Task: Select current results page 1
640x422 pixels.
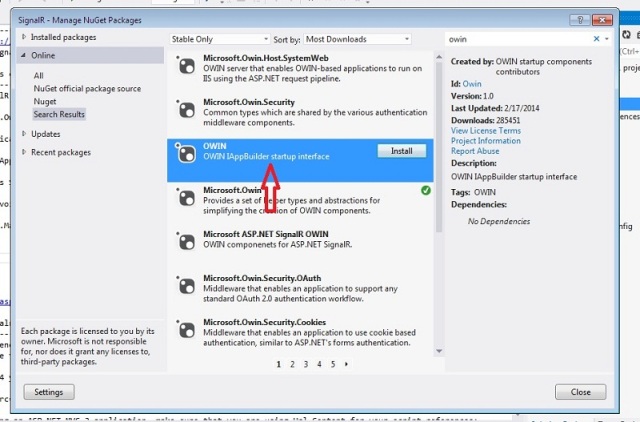Action: point(279,364)
